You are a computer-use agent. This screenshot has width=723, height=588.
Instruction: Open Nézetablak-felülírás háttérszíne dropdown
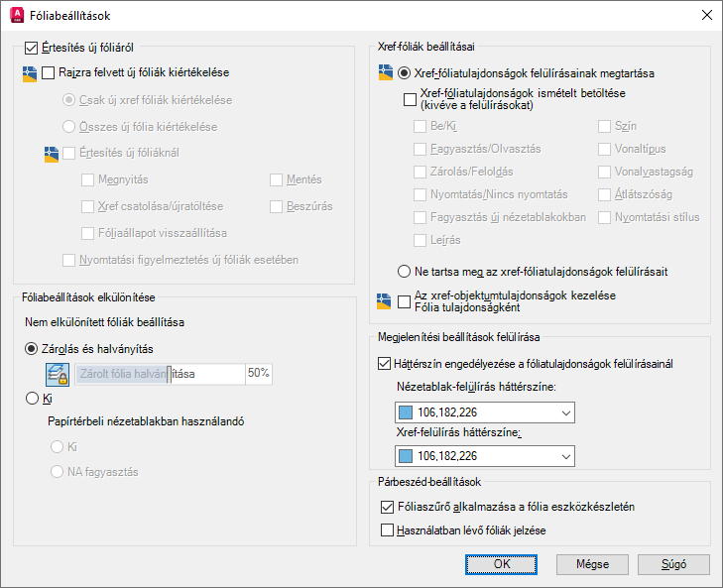click(x=485, y=412)
